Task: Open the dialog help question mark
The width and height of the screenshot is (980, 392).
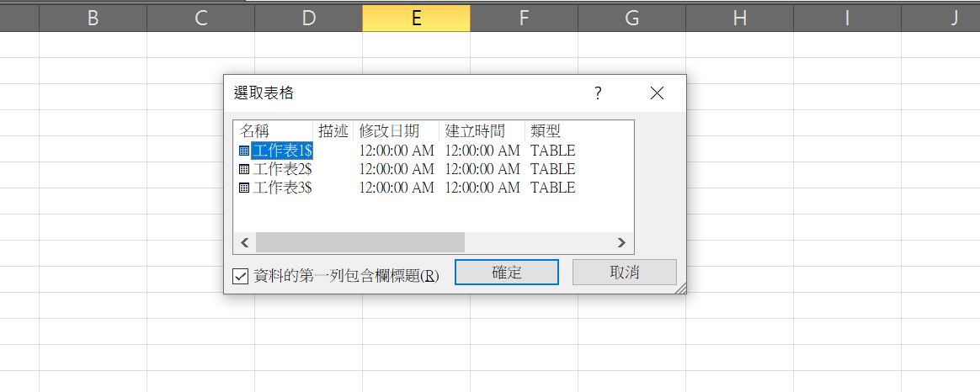Action: click(598, 93)
